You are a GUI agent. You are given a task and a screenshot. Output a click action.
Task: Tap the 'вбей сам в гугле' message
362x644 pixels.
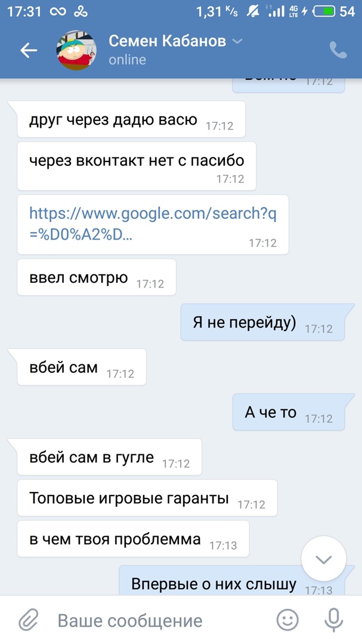(110, 458)
